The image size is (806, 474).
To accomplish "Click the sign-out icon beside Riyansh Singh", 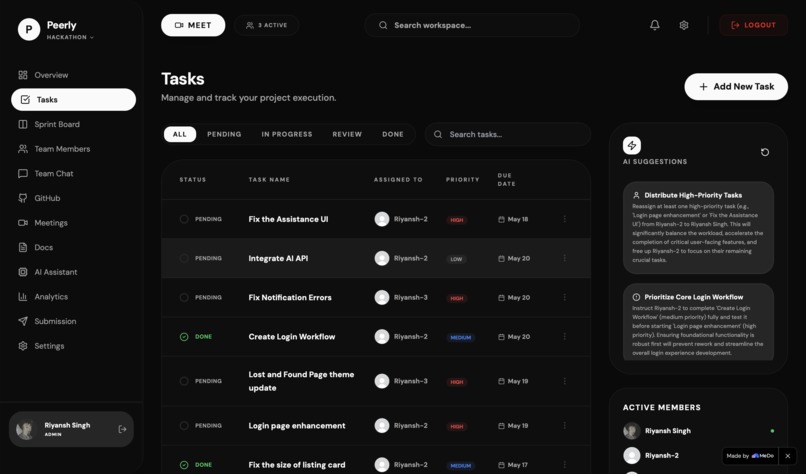I will click(x=122, y=429).
